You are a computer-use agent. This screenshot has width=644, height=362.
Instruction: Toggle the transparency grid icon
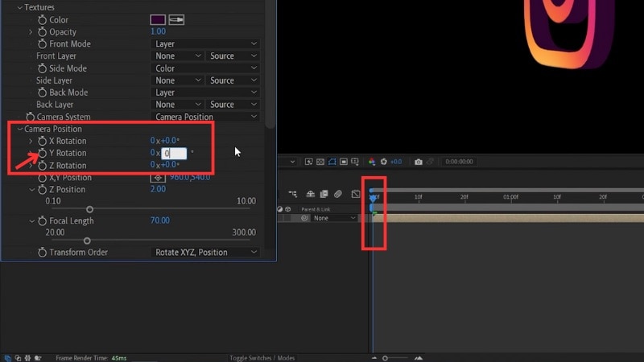click(320, 162)
